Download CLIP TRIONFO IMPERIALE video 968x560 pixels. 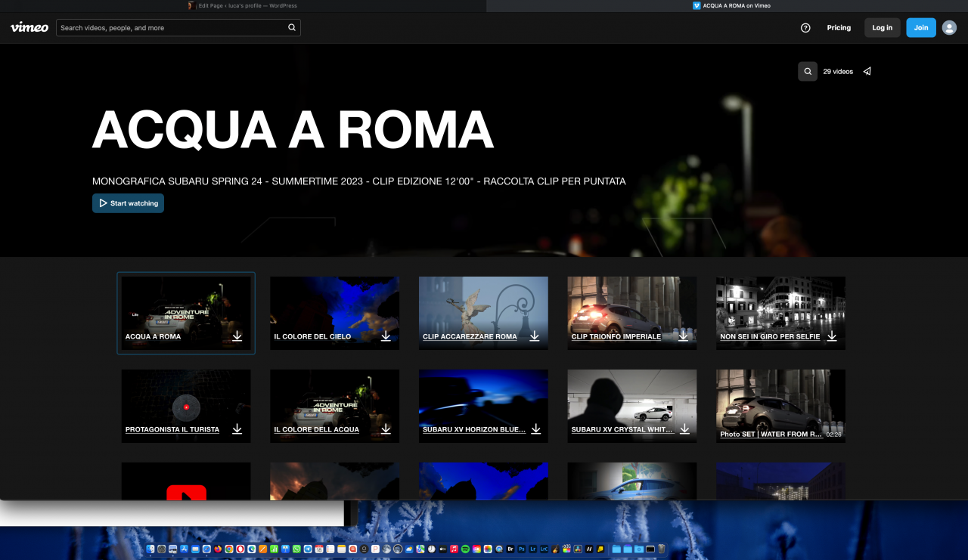(x=683, y=336)
